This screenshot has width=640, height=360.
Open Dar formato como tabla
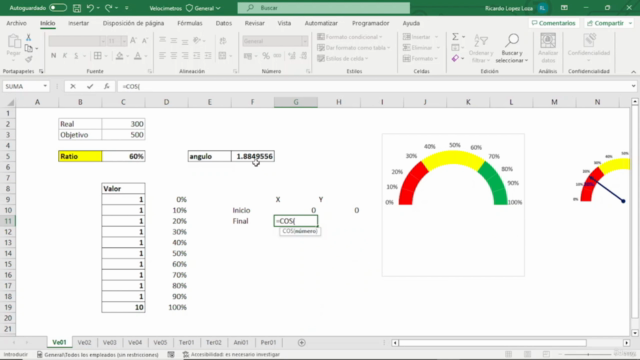coord(353,48)
